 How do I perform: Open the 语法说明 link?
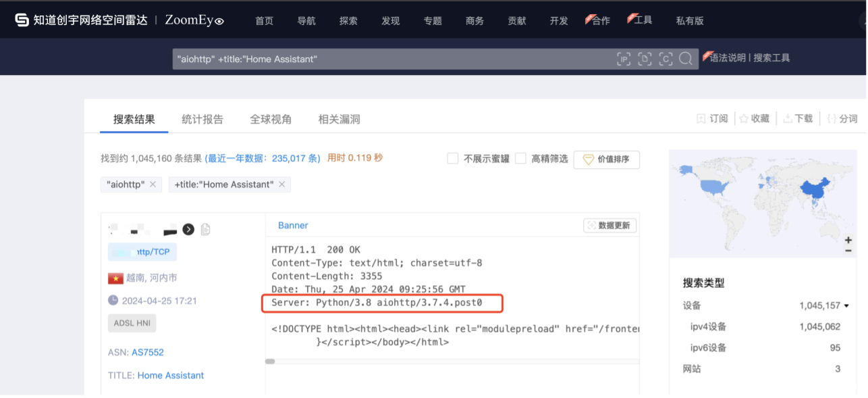[728, 58]
